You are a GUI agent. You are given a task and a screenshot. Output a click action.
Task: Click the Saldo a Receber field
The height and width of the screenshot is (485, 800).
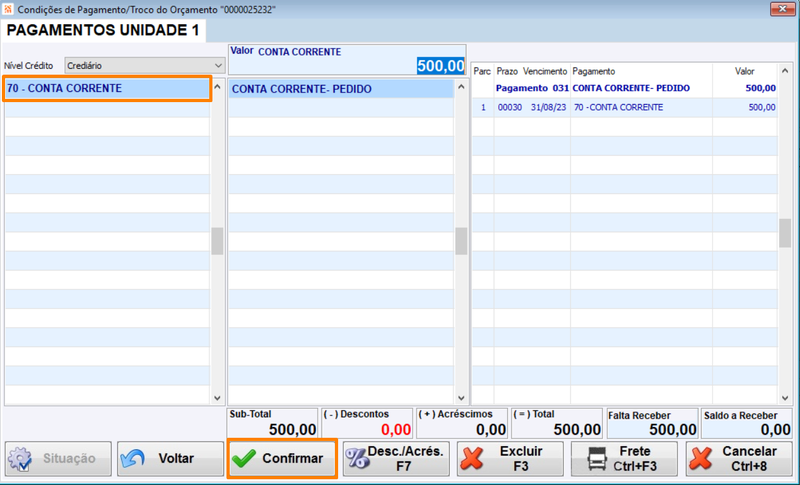tap(747, 423)
